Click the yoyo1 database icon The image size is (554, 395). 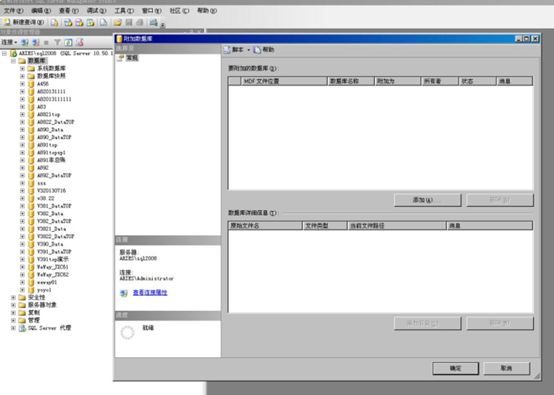(x=31, y=290)
